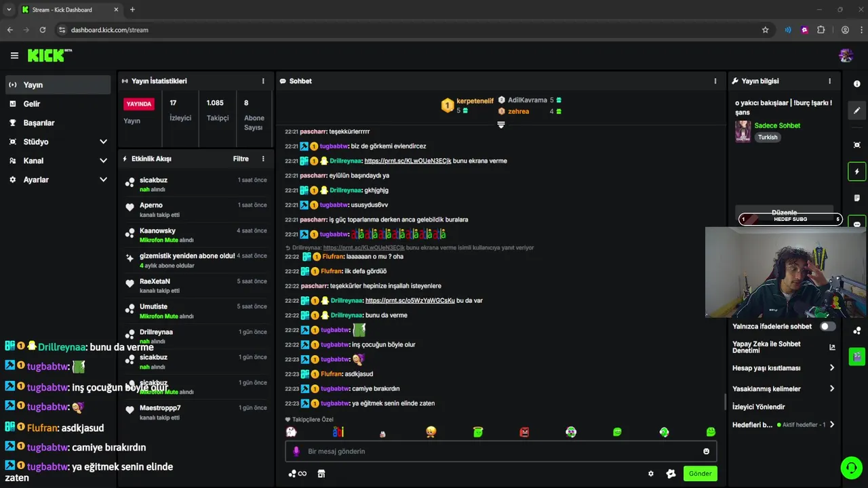Viewport: 868px width, 488px height.
Task: Click the Turkish language tag
Action: [768, 137]
